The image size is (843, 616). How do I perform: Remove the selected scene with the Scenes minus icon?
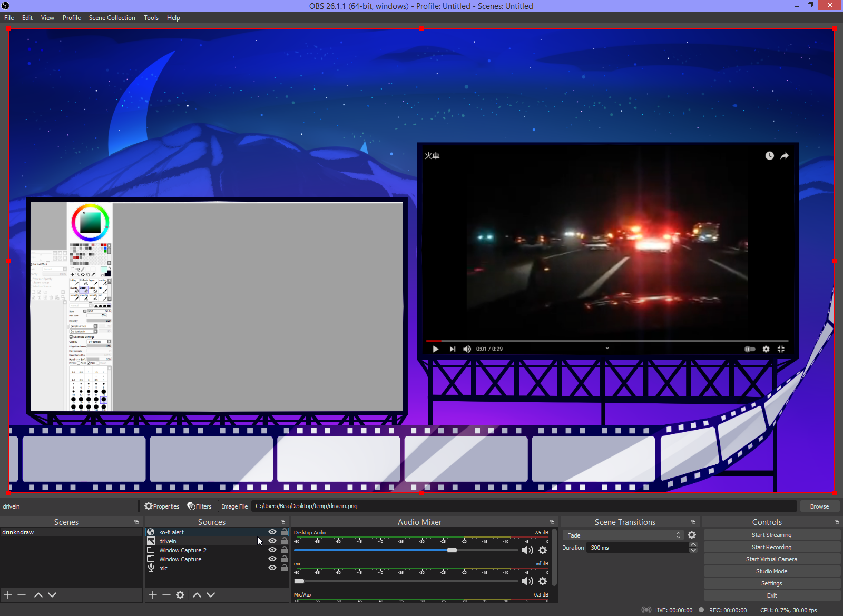coord(22,595)
